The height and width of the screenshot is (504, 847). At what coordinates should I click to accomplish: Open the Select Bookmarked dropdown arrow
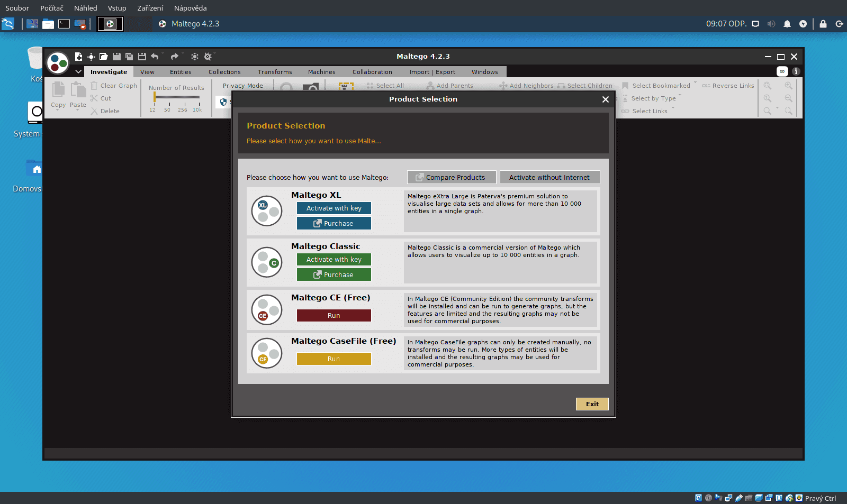click(x=695, y=83)
